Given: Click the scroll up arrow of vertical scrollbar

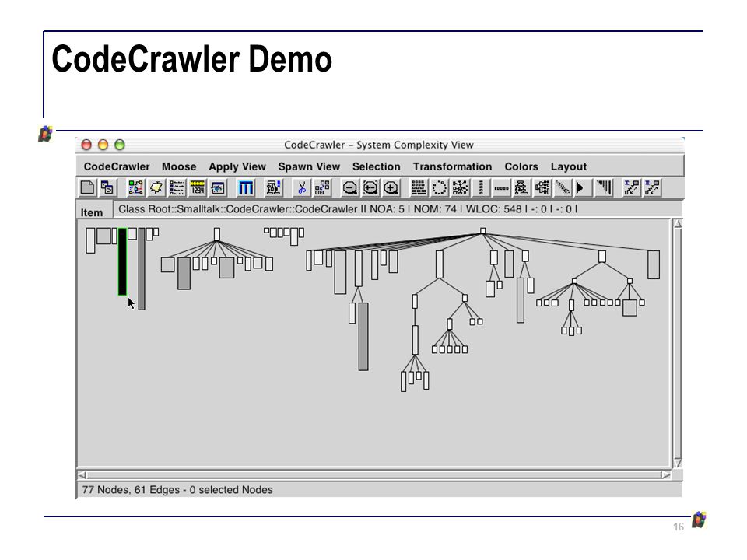Looking at the screenshot, I should tap(678, 224).
